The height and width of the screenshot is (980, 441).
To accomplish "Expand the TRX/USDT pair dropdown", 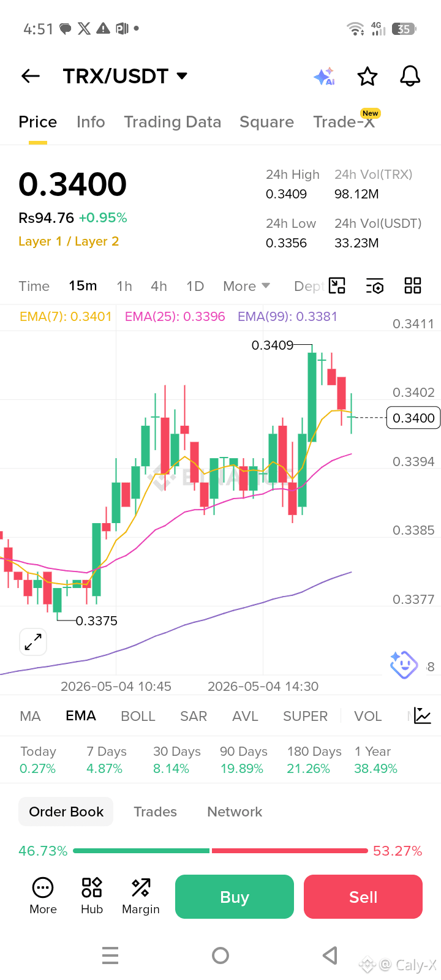I will (182, 76).
